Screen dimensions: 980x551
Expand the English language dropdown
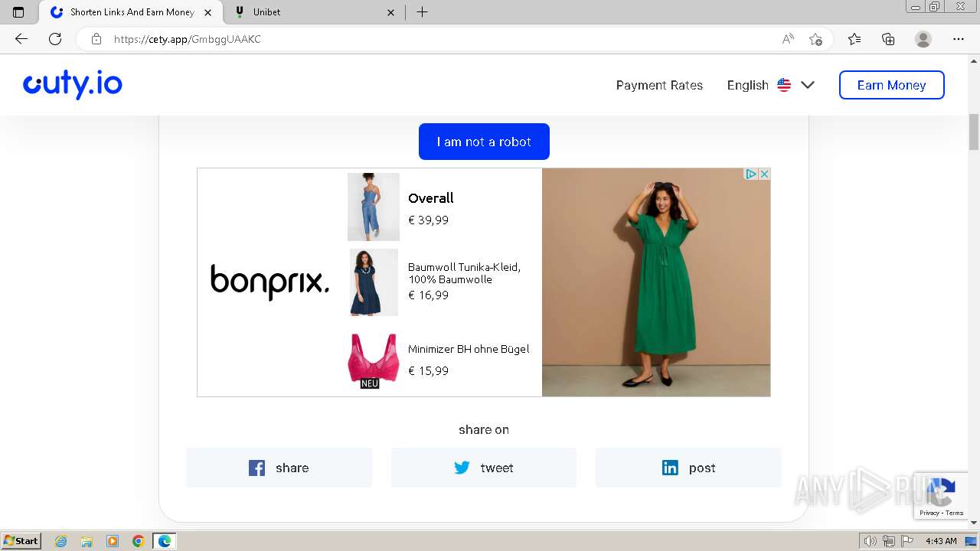point(770,85)
